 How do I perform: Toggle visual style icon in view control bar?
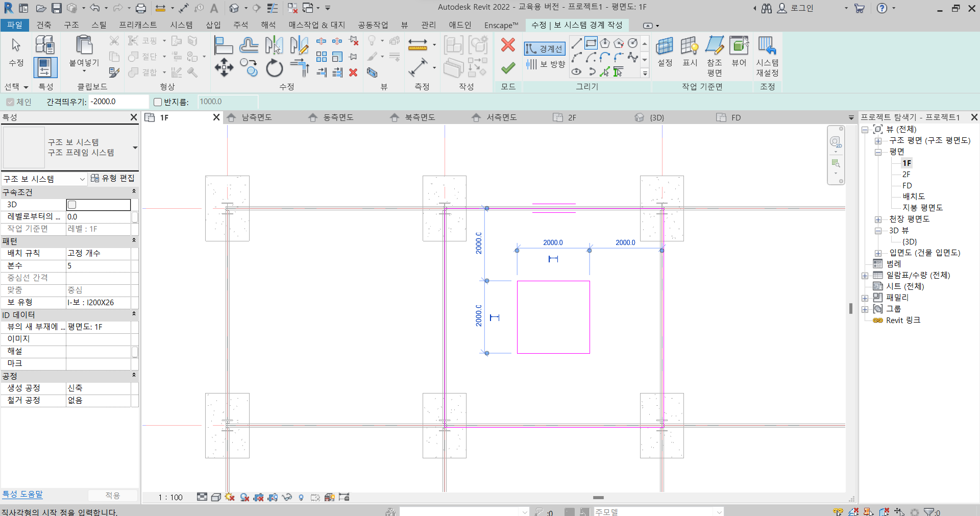coord(216,497)
